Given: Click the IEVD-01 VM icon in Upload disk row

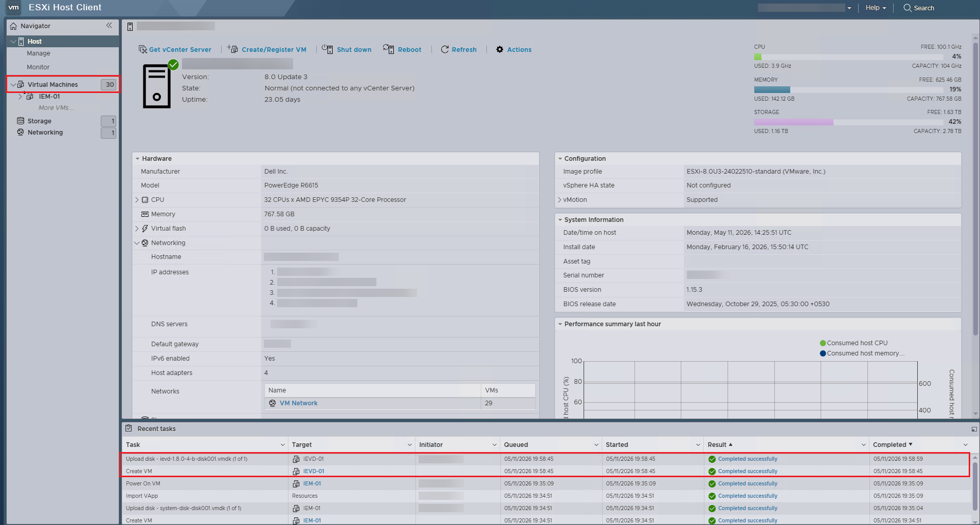Looking at the screenshot, I should (x=296, y=459).
